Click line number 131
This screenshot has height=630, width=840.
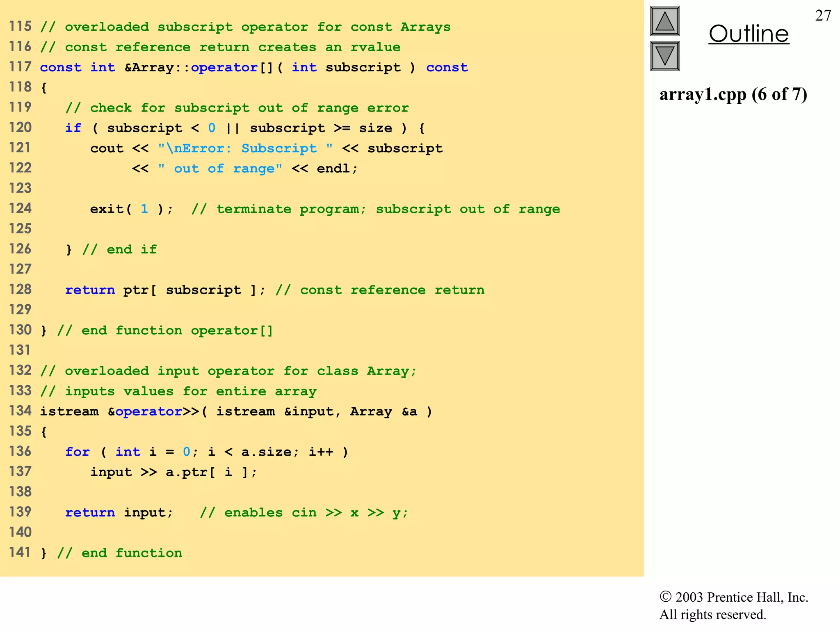tap(20, 350)
